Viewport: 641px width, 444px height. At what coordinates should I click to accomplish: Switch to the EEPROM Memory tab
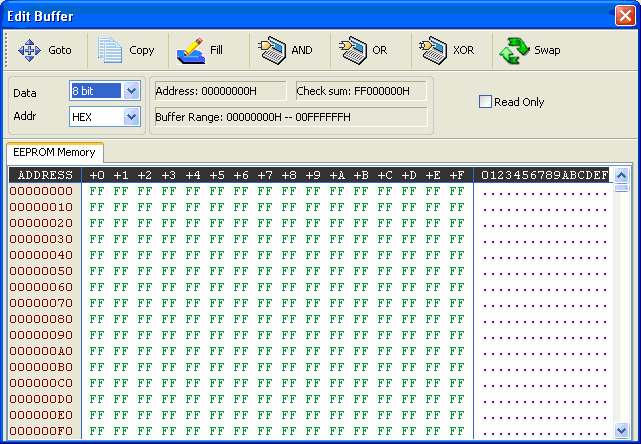click(55, 153)
